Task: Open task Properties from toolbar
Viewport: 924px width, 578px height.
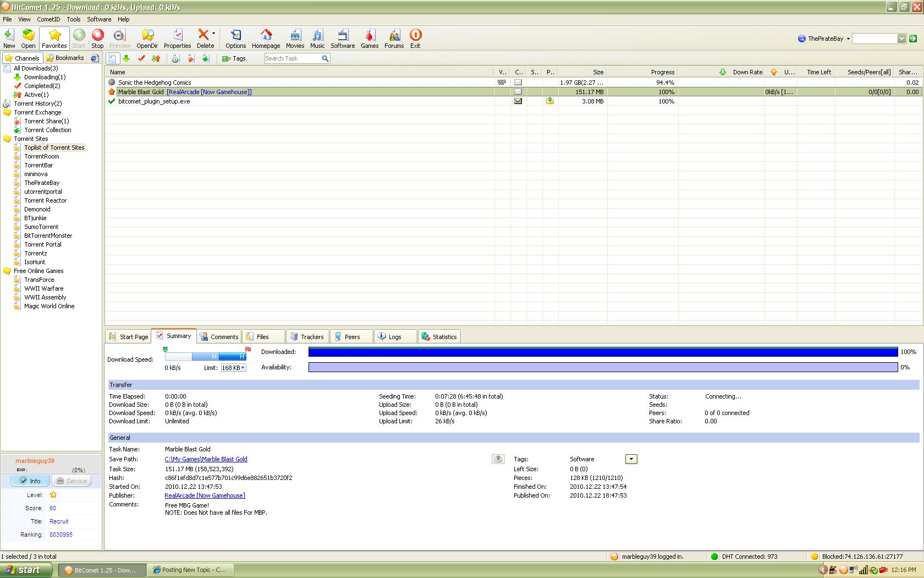Action: (177, 39)
